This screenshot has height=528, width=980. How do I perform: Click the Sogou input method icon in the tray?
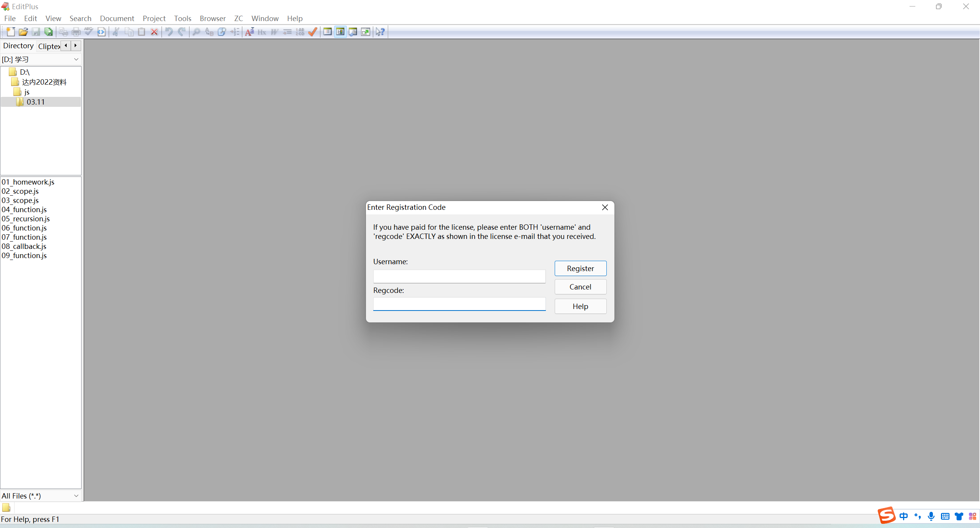coord(886,515)
